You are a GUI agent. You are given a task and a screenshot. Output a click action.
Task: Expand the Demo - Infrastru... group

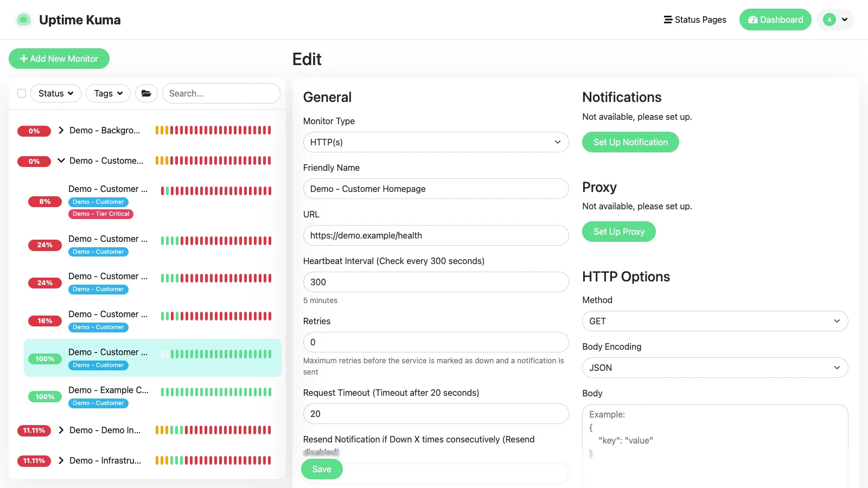[x=61, y=460]
